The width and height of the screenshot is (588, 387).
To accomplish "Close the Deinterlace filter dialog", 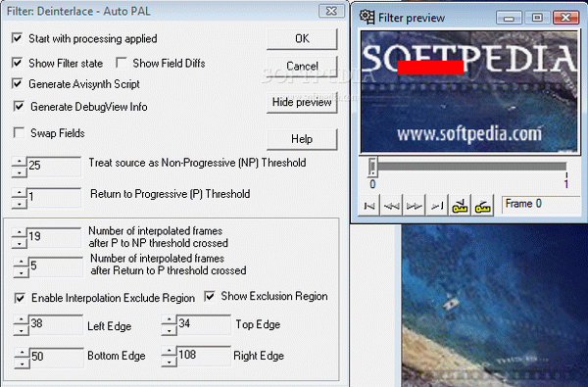I will coord(331,11).
